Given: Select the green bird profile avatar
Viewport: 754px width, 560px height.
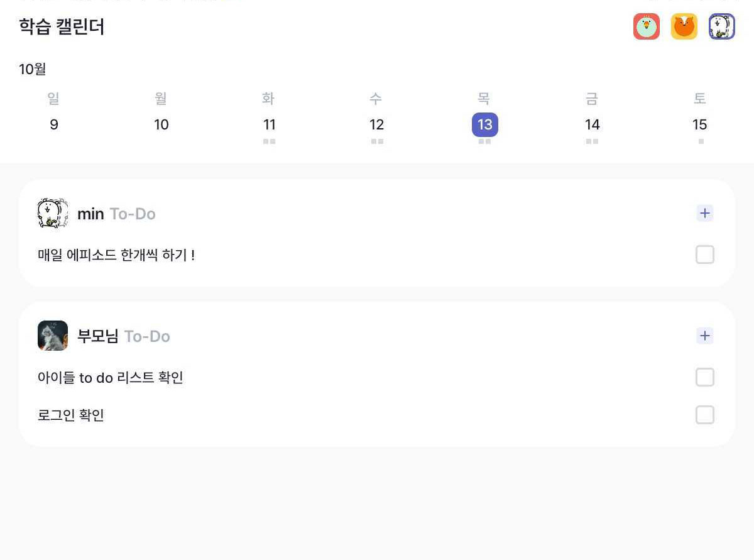Looking at the screenshot, I should [x=647, y=26].
